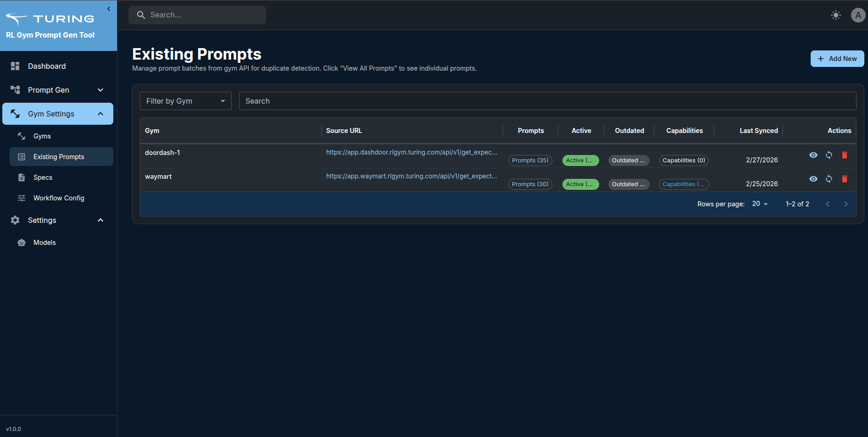Open Specs in the sidebar
The height and width of the screenshot is (437, 868).
[x=43, y=177]
